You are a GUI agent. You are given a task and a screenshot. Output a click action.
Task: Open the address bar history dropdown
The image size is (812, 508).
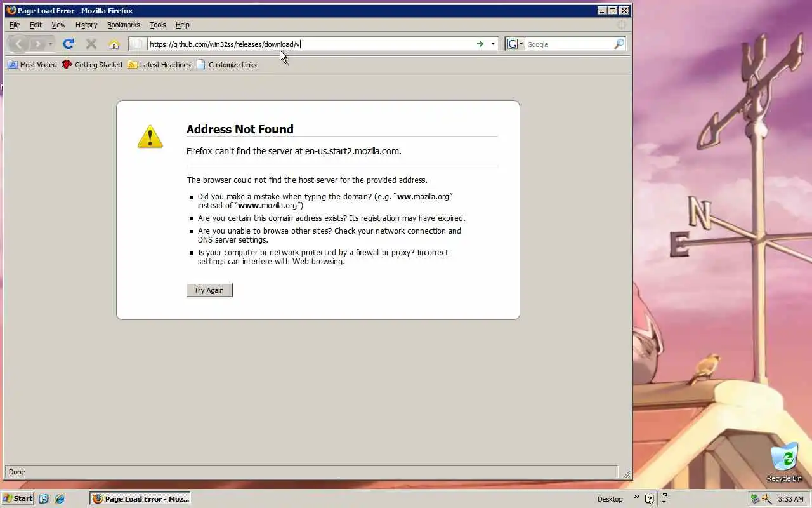pos(493,44)
